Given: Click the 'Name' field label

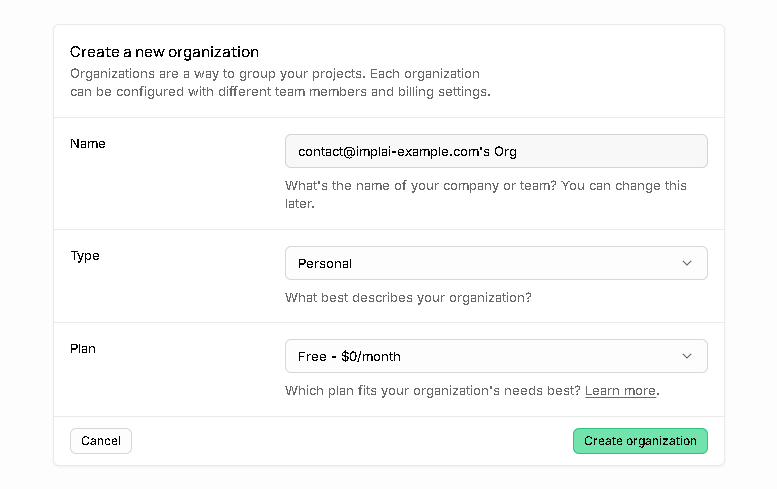Looking at the screenshot, I should pyautogui.click(x=88, y=144).
